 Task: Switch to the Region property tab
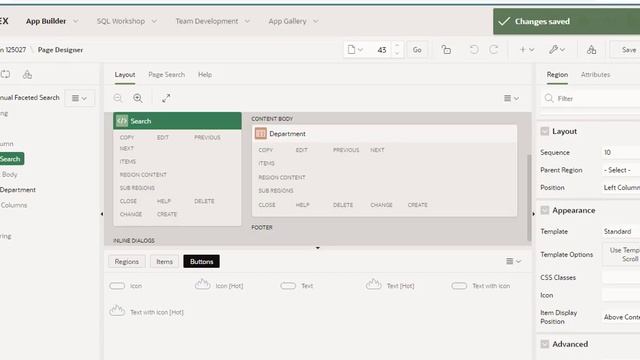tap(557, 75)
